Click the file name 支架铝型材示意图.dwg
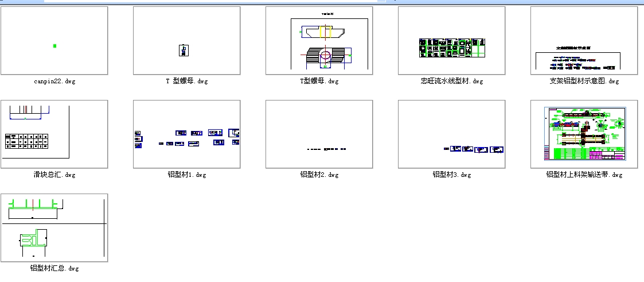 pos(584,82)
